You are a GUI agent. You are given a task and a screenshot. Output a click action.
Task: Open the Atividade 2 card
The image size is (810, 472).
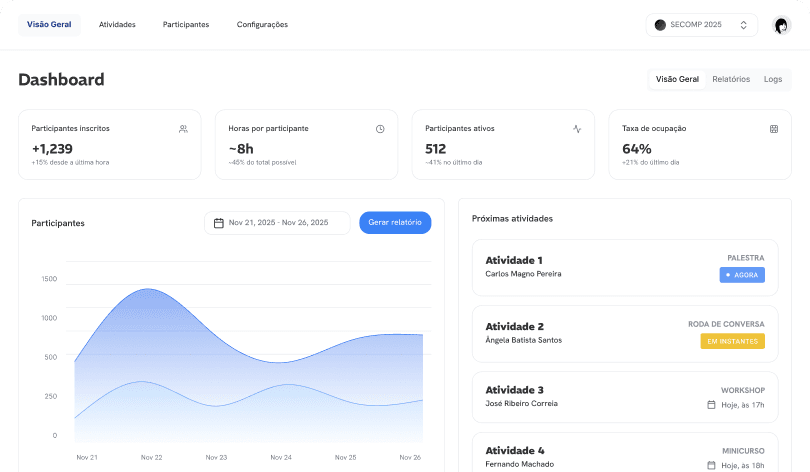coord(625,334)
